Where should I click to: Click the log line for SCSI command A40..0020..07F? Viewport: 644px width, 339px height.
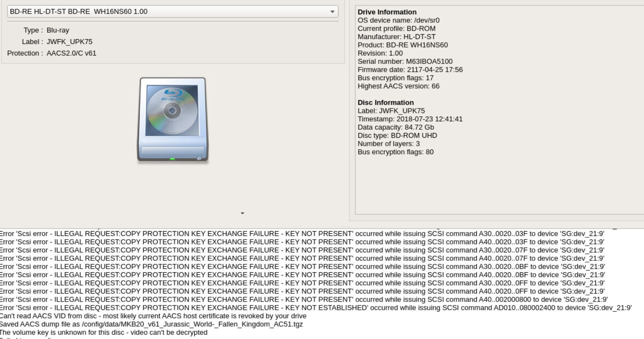tap(302, 258)
